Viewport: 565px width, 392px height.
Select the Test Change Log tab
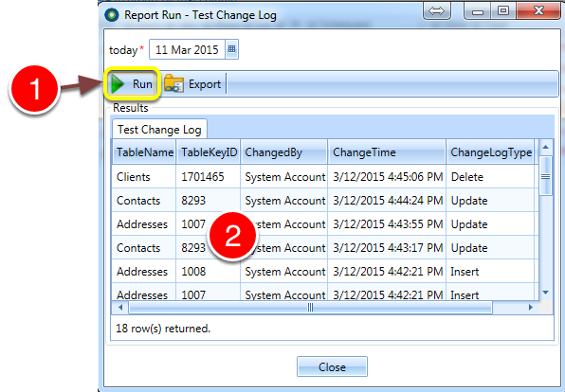[159, 129]
